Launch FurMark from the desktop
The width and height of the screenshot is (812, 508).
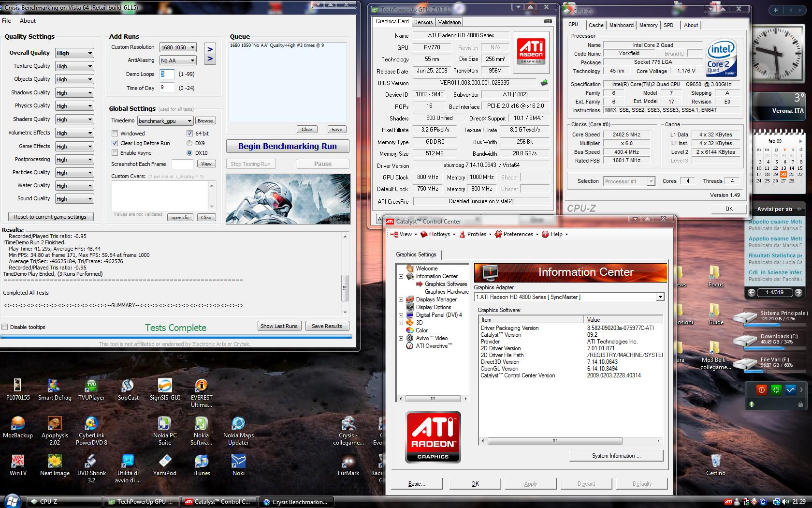click(348, 464)
